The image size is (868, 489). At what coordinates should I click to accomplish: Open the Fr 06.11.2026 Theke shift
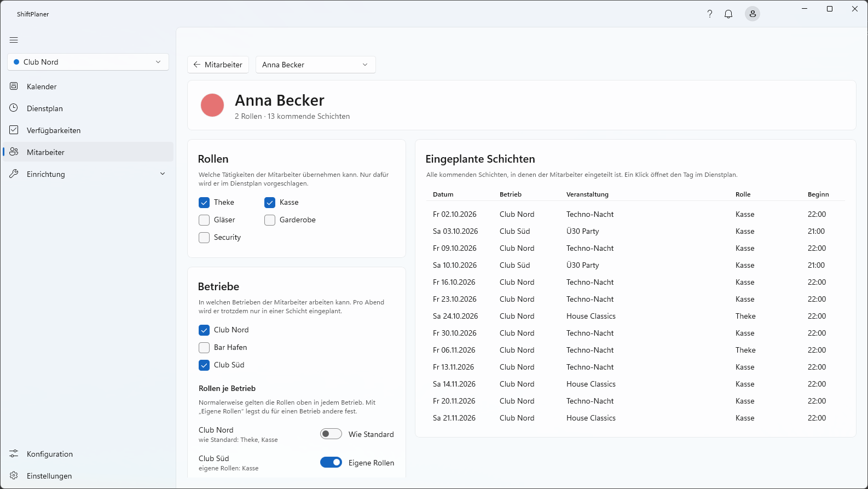(635, 350)
